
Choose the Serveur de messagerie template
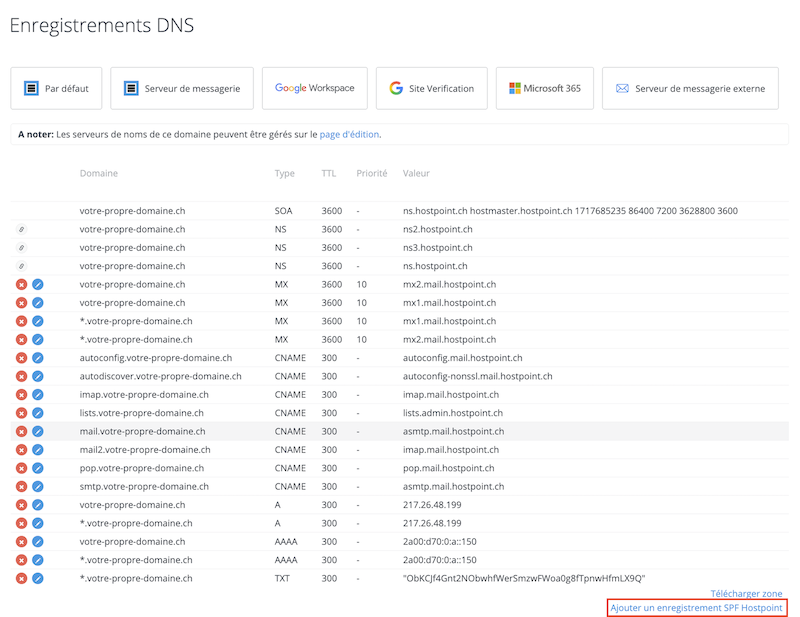click(182, 88)
